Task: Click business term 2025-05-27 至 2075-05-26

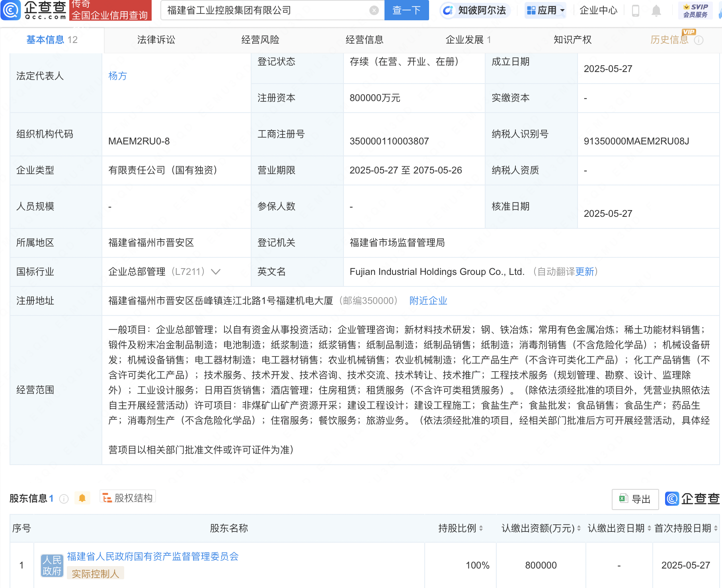Action: [406, 170]
